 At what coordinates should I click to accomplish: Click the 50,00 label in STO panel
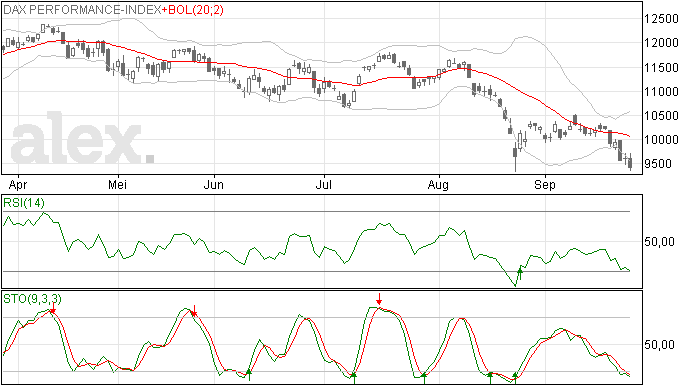click(x=659, y=345)
